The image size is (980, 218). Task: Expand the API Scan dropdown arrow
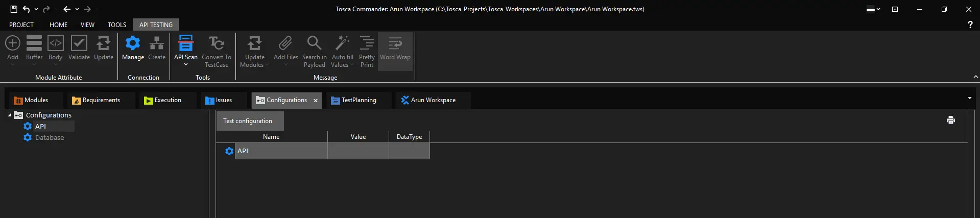[186, 64]
